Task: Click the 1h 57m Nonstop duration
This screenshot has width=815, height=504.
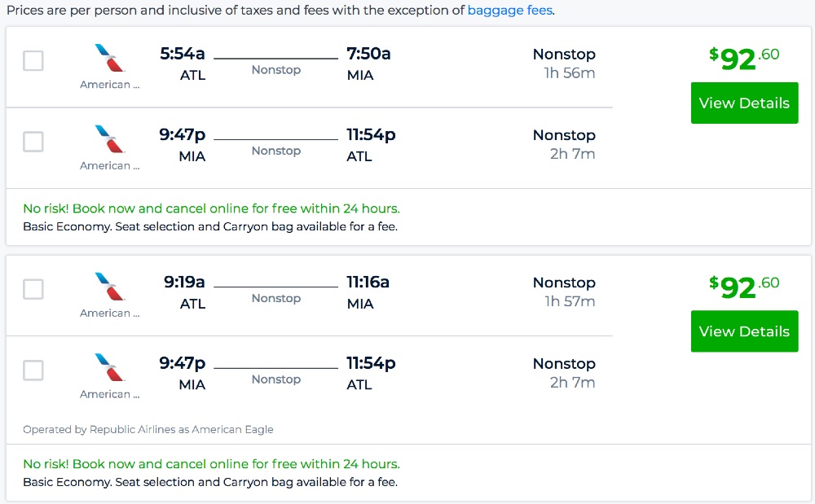Action: (x=570, y=301)
